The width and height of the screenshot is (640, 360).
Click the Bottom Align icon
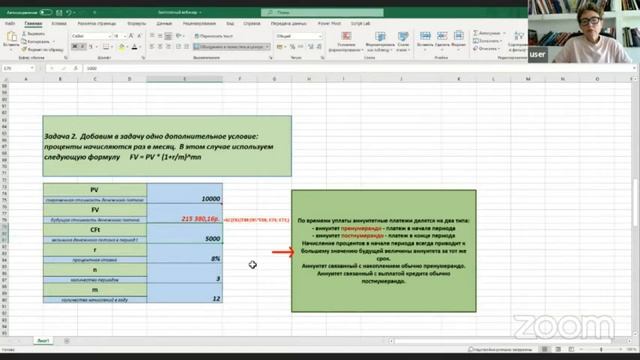[168, 36]
